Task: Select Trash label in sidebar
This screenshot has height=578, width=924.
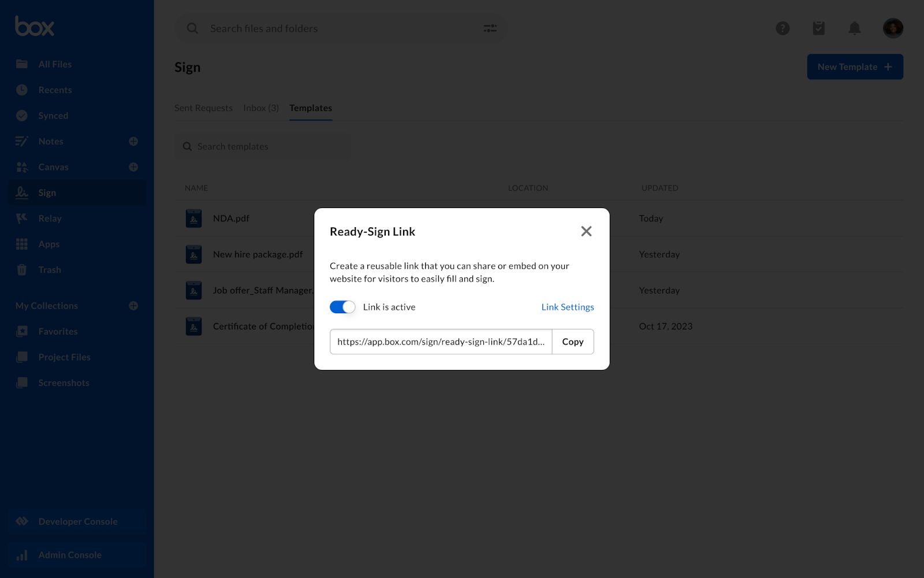Action: 50,270
